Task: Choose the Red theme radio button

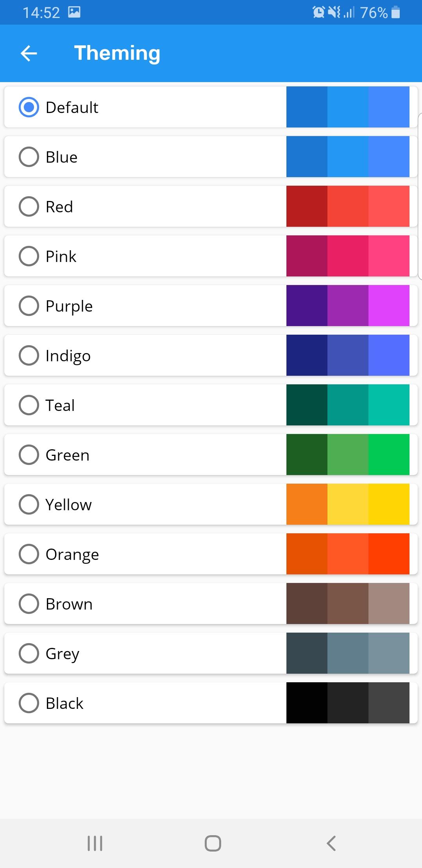Action: pyautogui.click(x=29, y=206)
